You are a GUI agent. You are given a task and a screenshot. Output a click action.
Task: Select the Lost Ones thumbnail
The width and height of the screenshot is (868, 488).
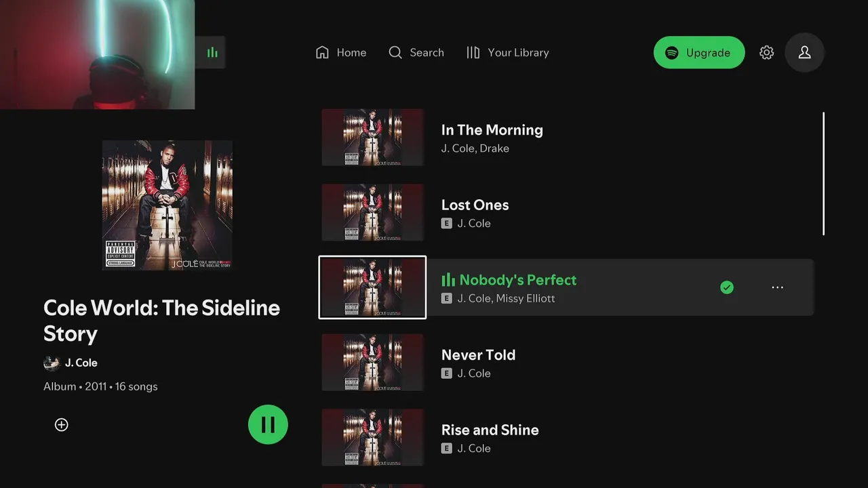pos(372,212)
